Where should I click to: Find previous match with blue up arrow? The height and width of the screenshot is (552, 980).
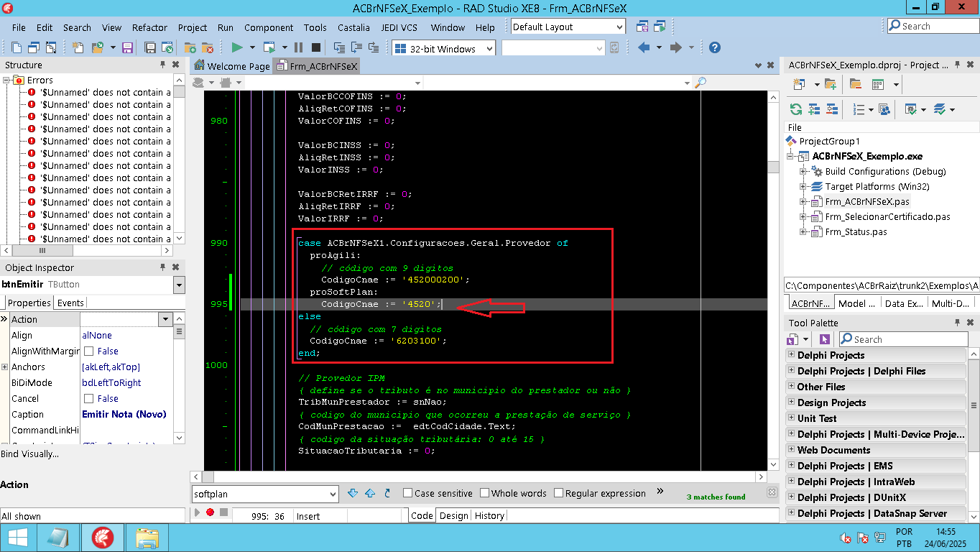tap(370, 493)
